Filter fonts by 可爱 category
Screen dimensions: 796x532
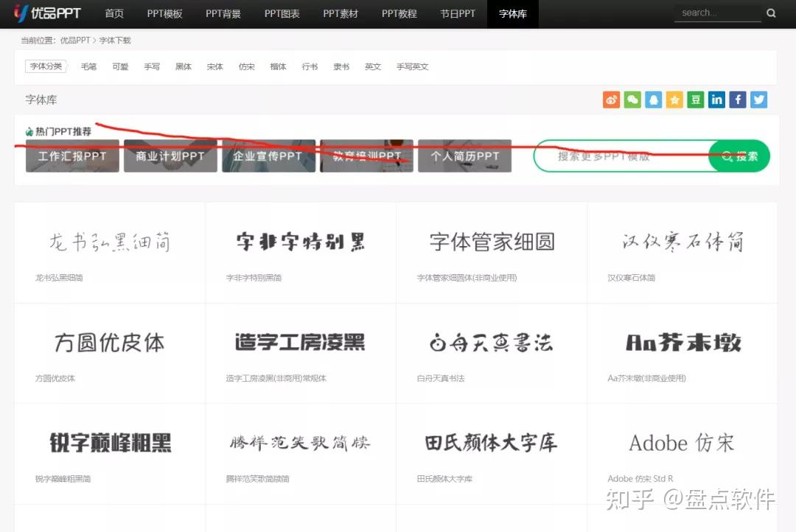120,66
